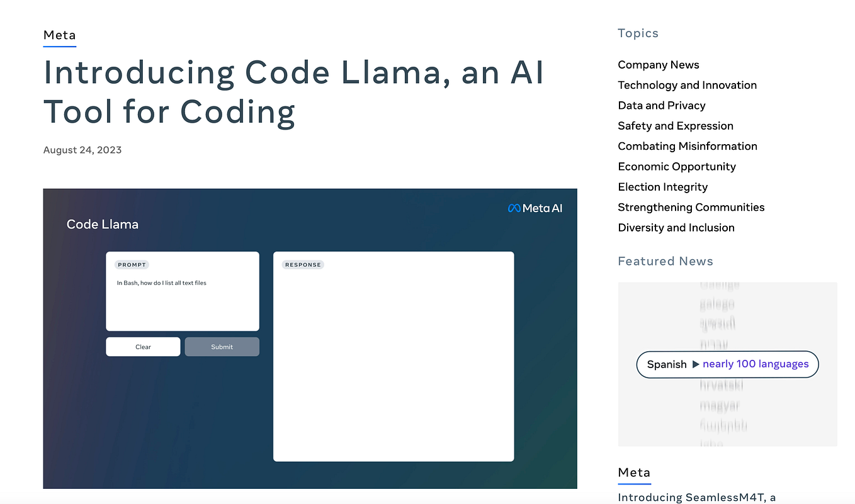Click the nearly 100 languages link
The width and height of the screenshot is (855, 504).
point(756,364)
